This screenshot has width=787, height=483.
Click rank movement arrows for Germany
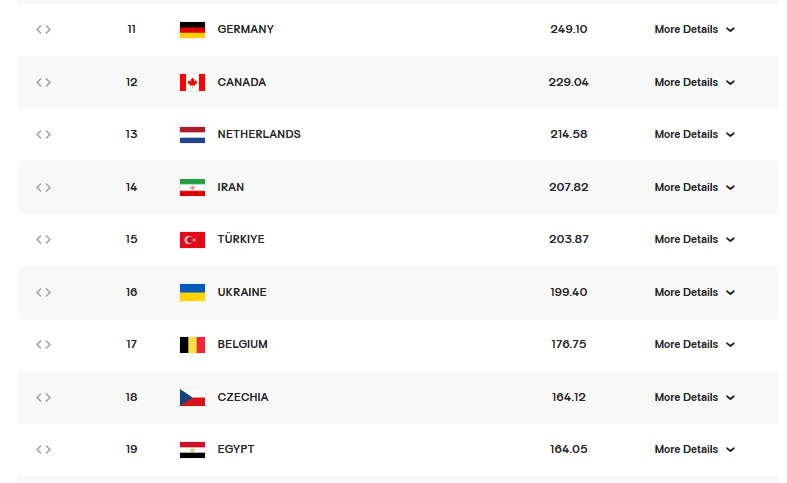click(43, 30)
